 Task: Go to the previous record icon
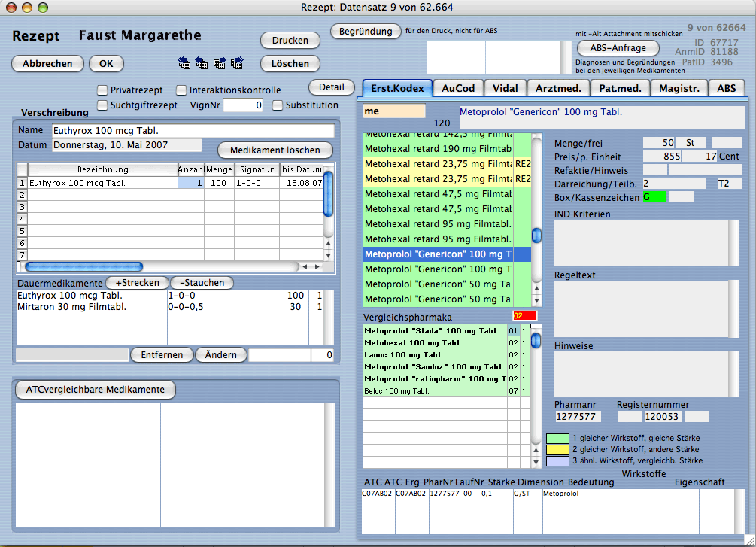(x=202, y=63)
